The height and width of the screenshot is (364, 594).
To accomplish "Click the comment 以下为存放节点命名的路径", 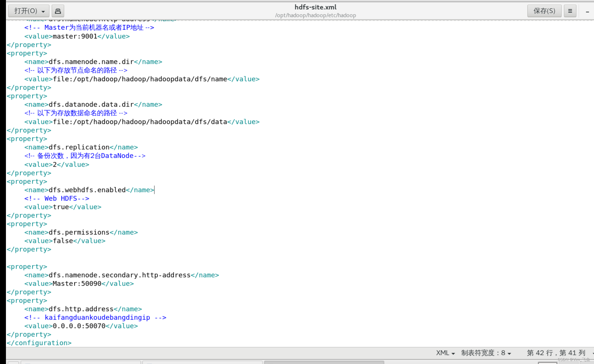I will coord(76,70).
